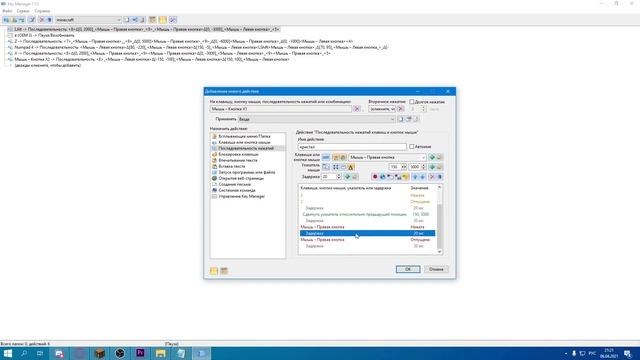Open the minecraft profile dropdown in main toolbar

tap(88, 20)
